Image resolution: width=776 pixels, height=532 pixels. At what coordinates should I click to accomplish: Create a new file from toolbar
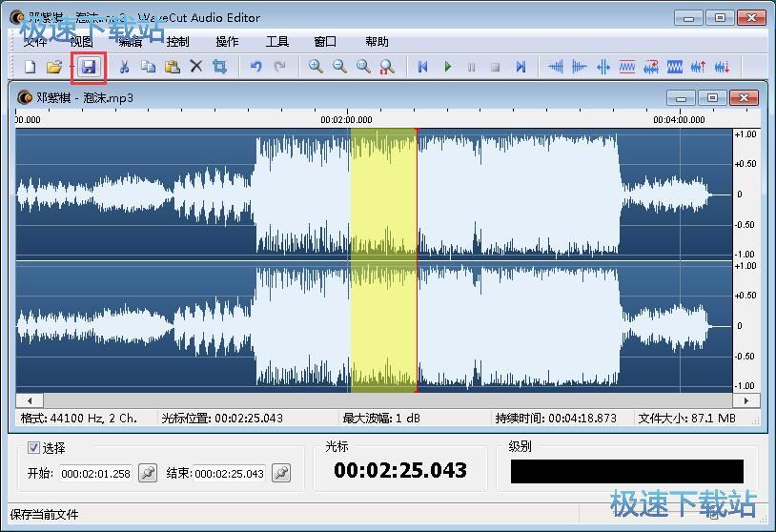click(31, 67)
